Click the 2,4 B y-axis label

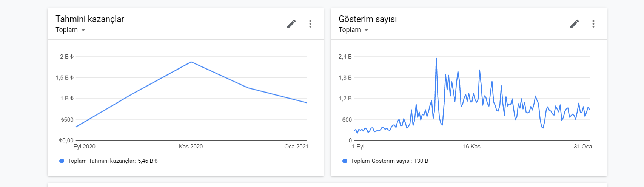pyautogui.click(x=345, y=57)
